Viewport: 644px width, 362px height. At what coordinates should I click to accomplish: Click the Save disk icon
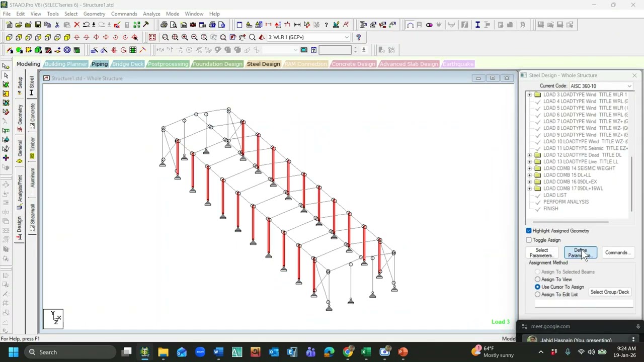click(38, 25)
